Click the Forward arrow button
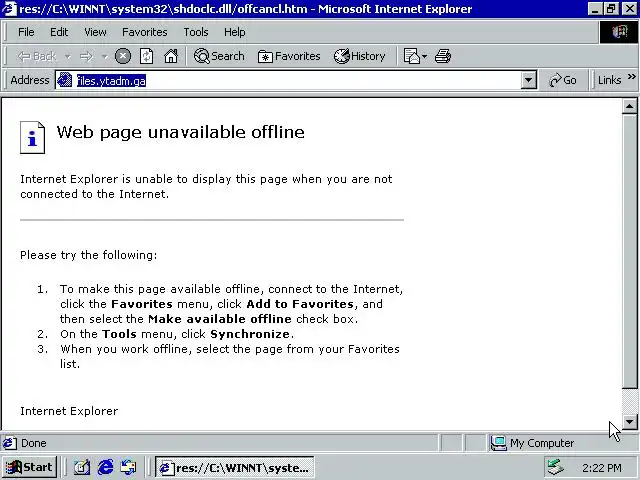Image resolution: width=640 pixels, height=480 pixels. coord(86,56)
